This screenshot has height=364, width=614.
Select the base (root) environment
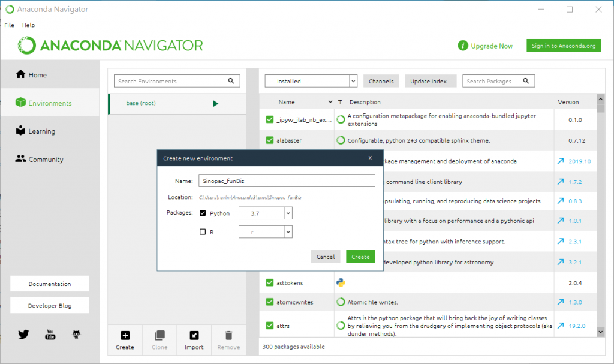(177, 103)
